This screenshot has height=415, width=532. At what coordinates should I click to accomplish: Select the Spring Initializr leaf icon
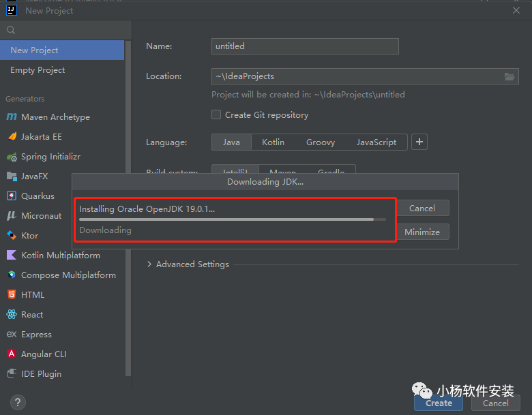(12, 157)
